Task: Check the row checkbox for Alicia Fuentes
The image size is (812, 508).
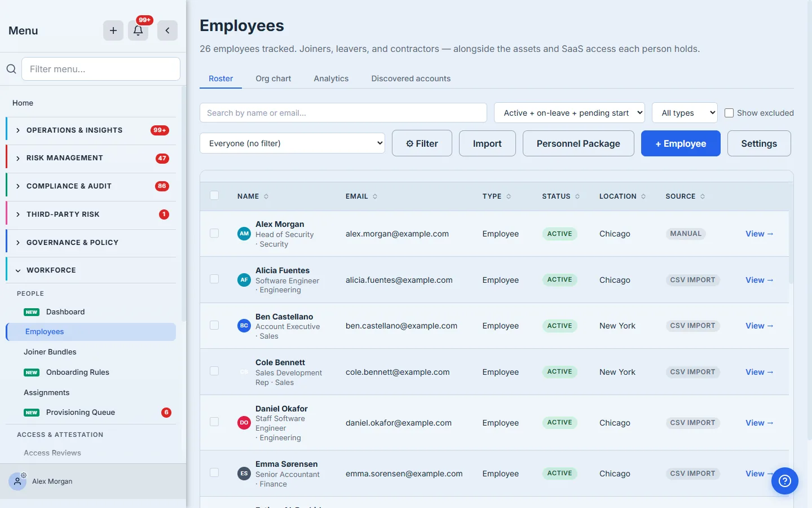Action: point(214,279)
